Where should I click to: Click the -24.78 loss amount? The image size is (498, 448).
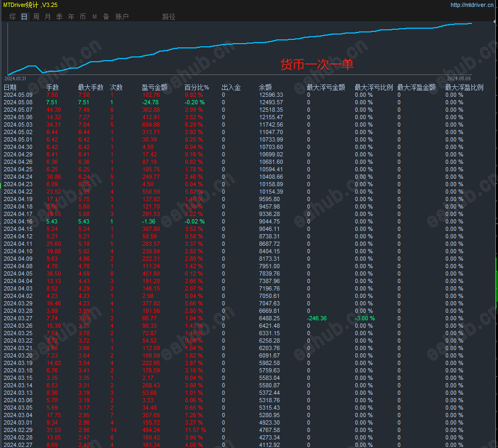(150, 102)
